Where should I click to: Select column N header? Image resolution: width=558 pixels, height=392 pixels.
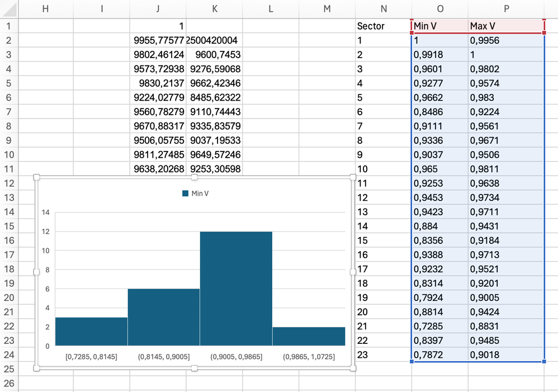pos(383,9)
